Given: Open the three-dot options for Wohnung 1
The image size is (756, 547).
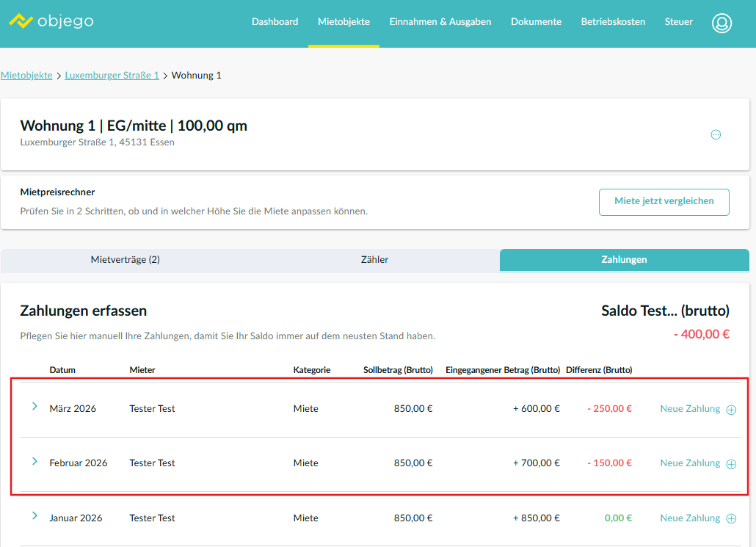Looking at the screenshot, I should point(716,134).
